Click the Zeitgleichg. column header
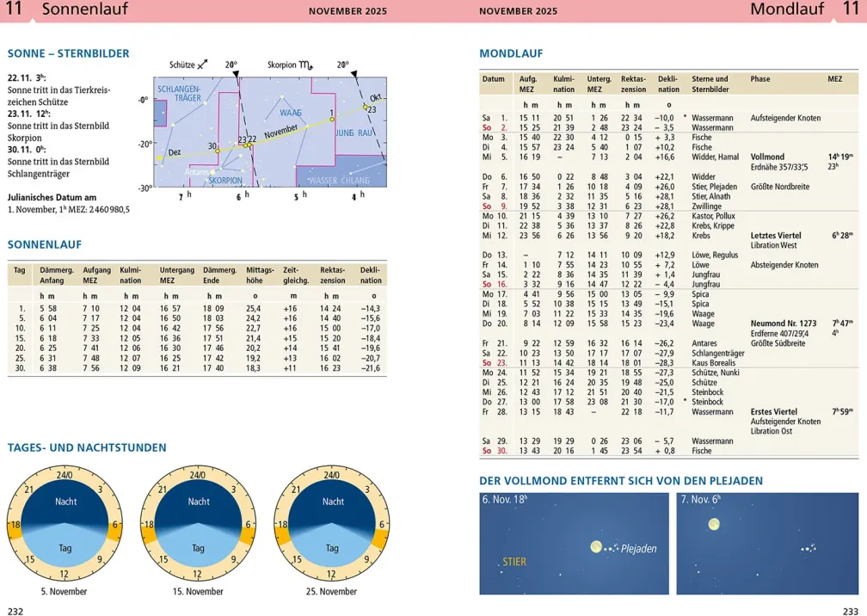This screenshot has height=616, width=867. (x=296, y=275)
